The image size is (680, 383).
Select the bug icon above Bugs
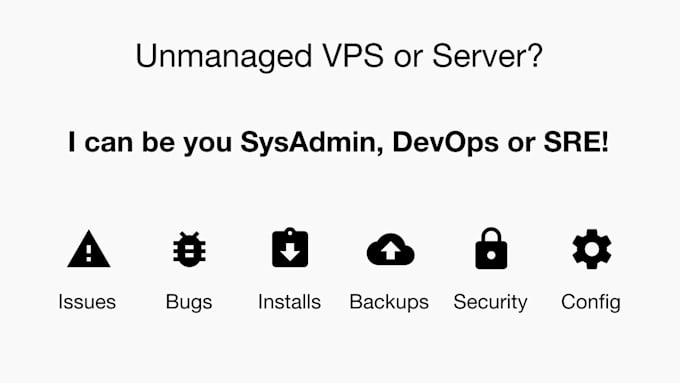pyautogui.click(x=189, y=249)
